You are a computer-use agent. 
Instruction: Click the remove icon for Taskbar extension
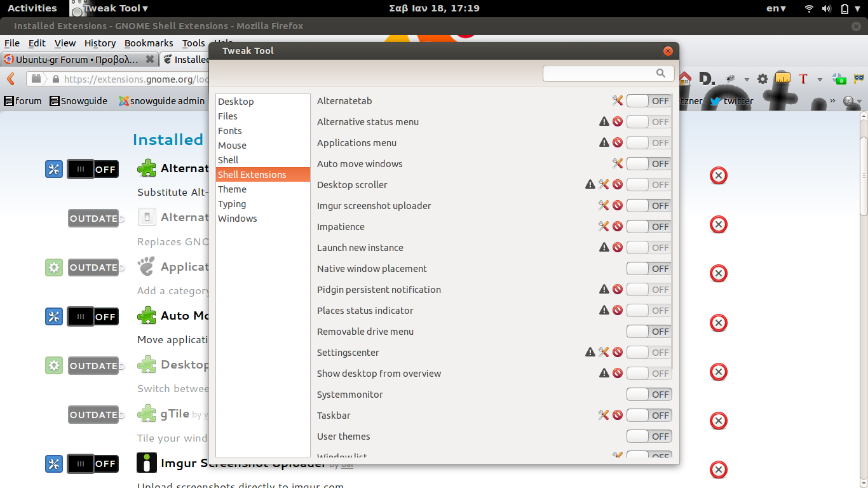(617, 415)
